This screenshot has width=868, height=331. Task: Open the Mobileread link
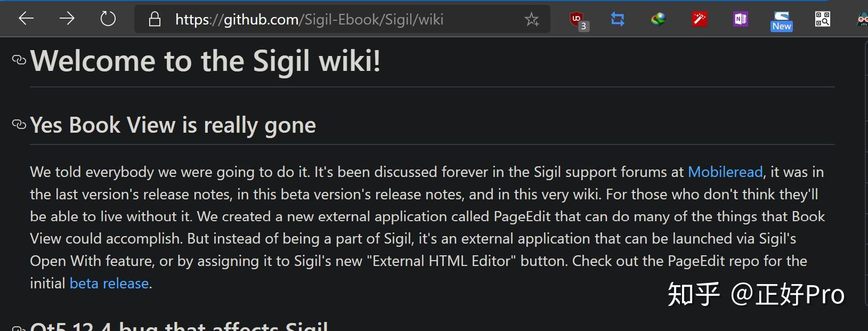pyautogui.click(x=725, y=172)
